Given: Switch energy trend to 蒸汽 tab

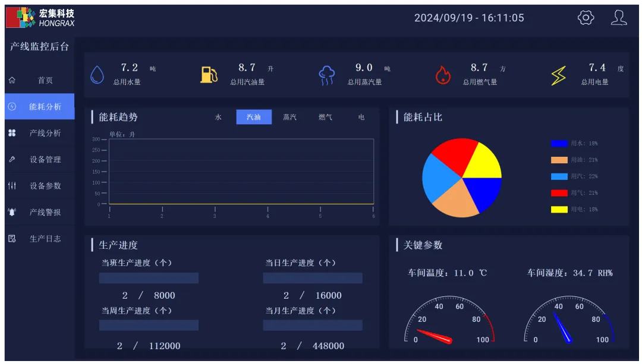Looking at the screenshot, I should click(x=289, y=117).
